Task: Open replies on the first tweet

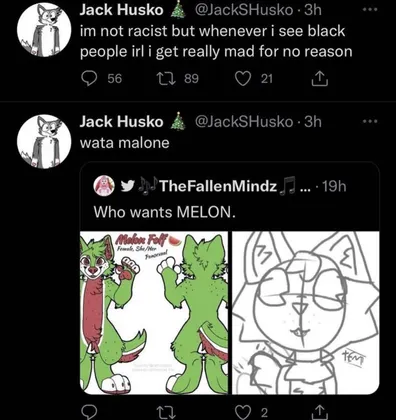Action: (x=89, y=79)
